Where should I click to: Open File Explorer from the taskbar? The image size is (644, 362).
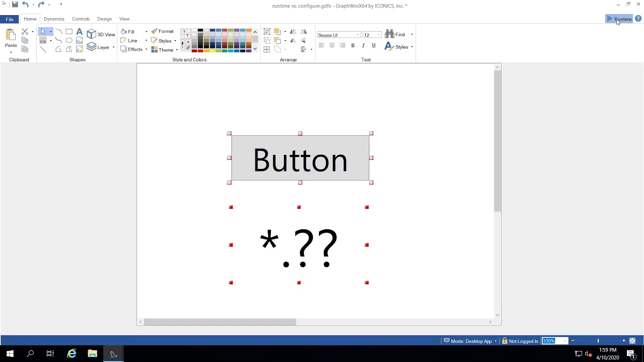(92, 353)
